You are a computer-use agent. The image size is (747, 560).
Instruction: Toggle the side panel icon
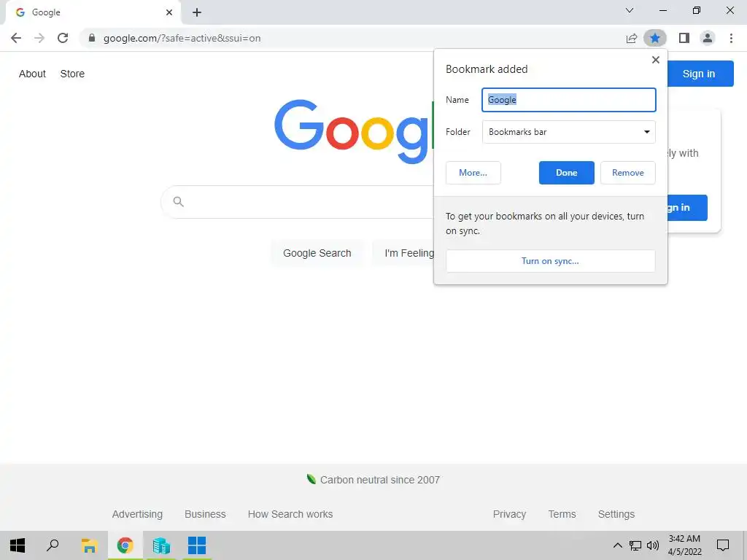click(684, 38)
